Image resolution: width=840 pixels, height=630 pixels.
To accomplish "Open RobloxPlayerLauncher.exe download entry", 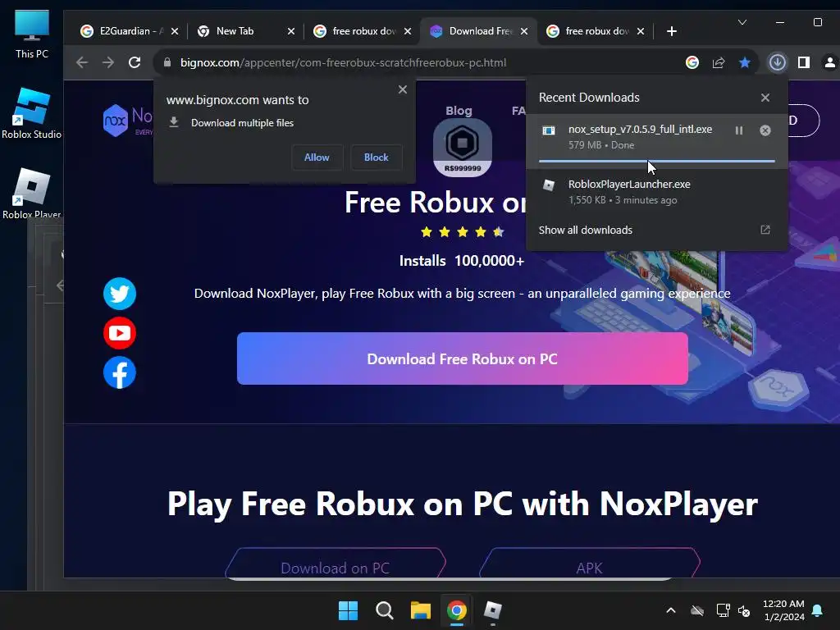I will (x=657, y=192).
